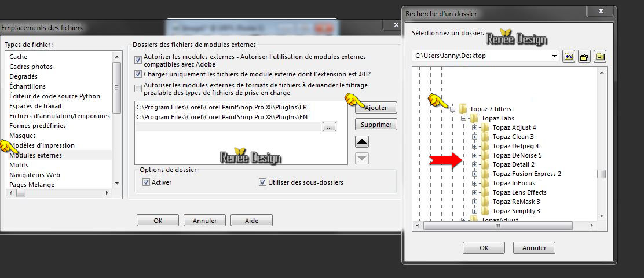Viewport: 644px width, 278px height.
Task: Expand the Topaz ReMask 3 node
Action: point(475,202)
